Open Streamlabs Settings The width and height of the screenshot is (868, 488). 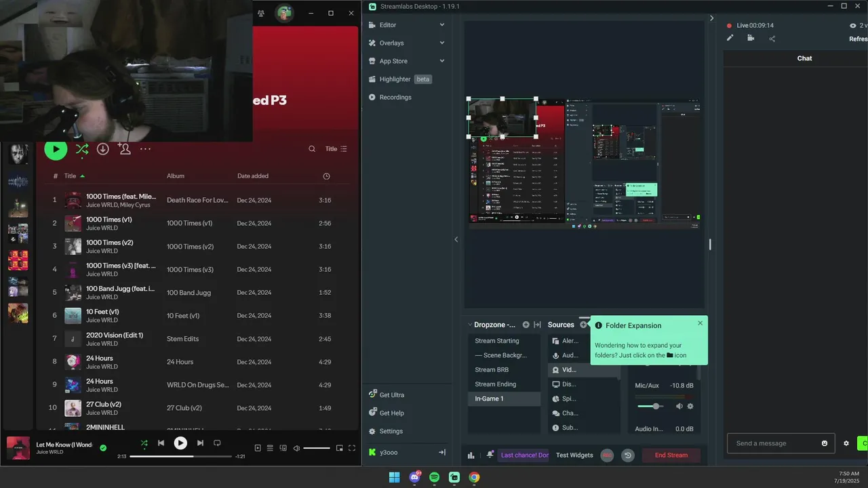tap(386, 431)
